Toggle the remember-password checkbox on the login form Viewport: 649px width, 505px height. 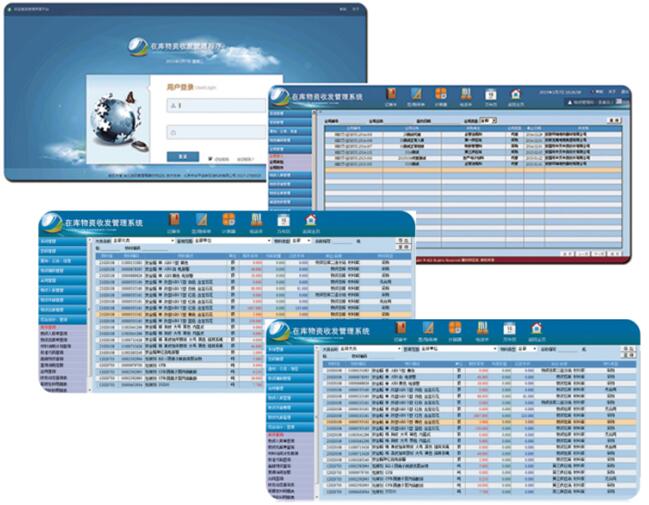click(210, 159)
